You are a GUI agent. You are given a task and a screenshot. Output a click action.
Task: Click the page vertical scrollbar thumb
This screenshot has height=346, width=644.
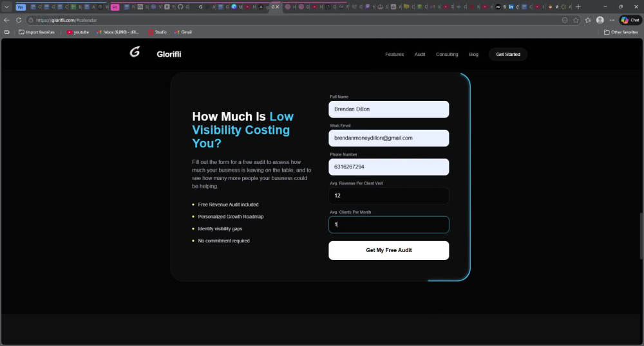pyautogui.click(x=641, y=236)
